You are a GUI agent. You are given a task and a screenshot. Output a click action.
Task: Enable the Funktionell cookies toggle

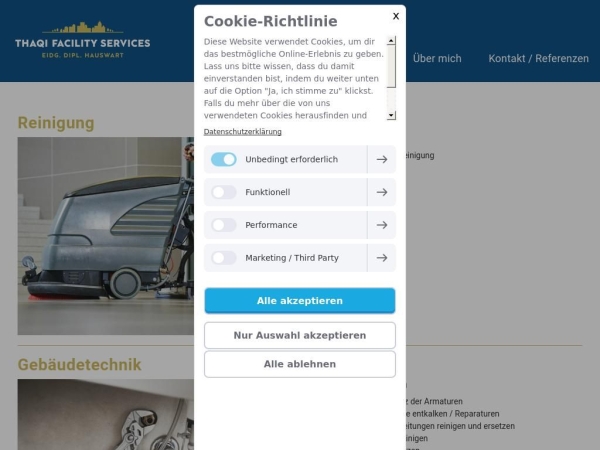tap(223, 192)
